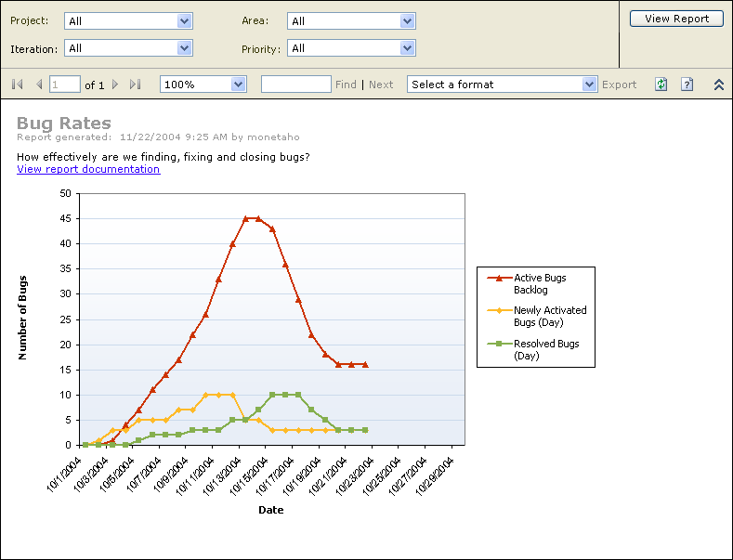The width and height of the screenshot is (733, 560).
Task: Click Active Bugs Backlog legend marker
Action: [x=497, y=278]
